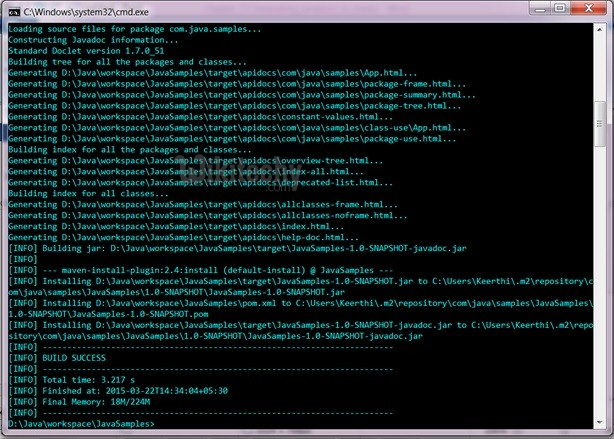
Task: Click the scrollbar down arrow
Action: tap(599, 422)
